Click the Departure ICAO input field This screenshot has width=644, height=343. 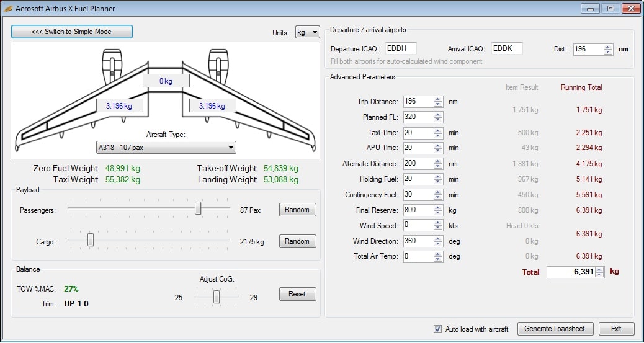click(x=401, y=48)
